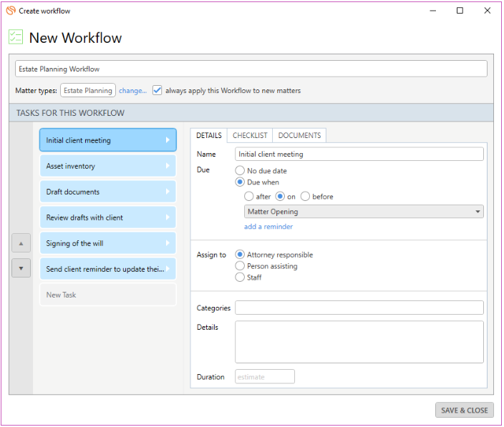Assign to Person assisting
This screenshot has width=504, height=427.
tap(240, 266)
